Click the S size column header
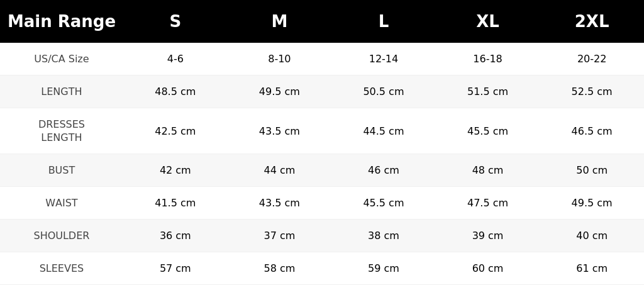The image size is (644, 285). pos(175,21)
